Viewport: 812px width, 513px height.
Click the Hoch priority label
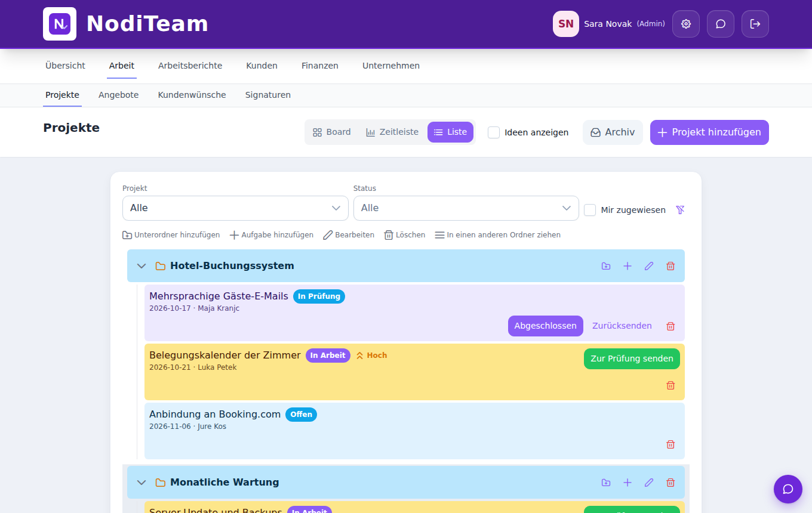pos(371,356)
